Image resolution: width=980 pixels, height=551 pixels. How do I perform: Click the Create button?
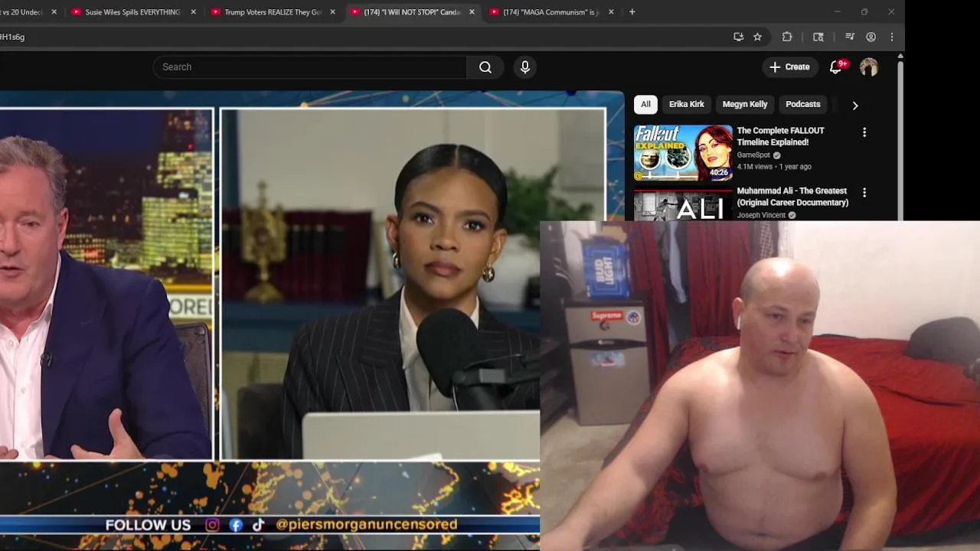coord(789,67)
